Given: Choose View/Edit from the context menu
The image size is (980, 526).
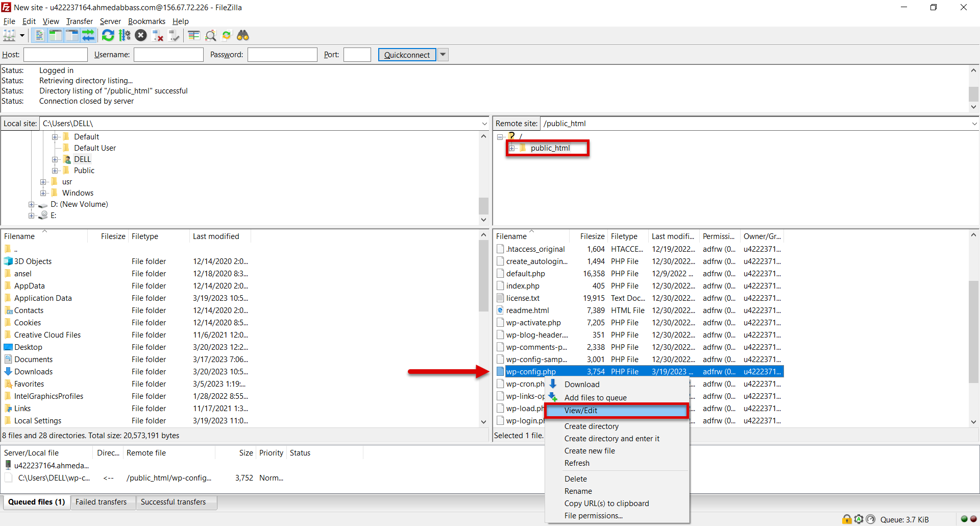Looking at the screenshot, I should coord(580,411).
